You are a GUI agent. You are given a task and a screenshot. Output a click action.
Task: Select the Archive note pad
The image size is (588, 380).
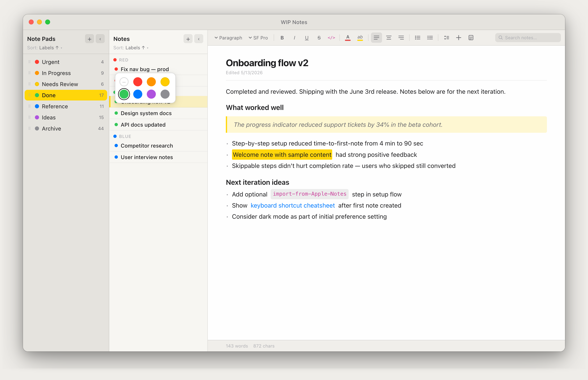click(66, 129)
